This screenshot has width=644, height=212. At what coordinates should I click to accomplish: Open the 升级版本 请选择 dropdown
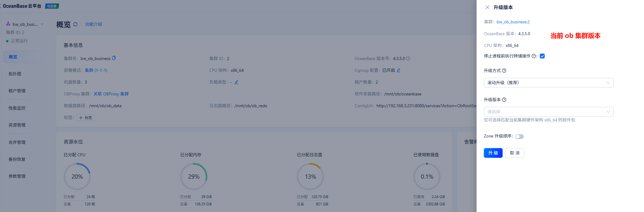549,112
